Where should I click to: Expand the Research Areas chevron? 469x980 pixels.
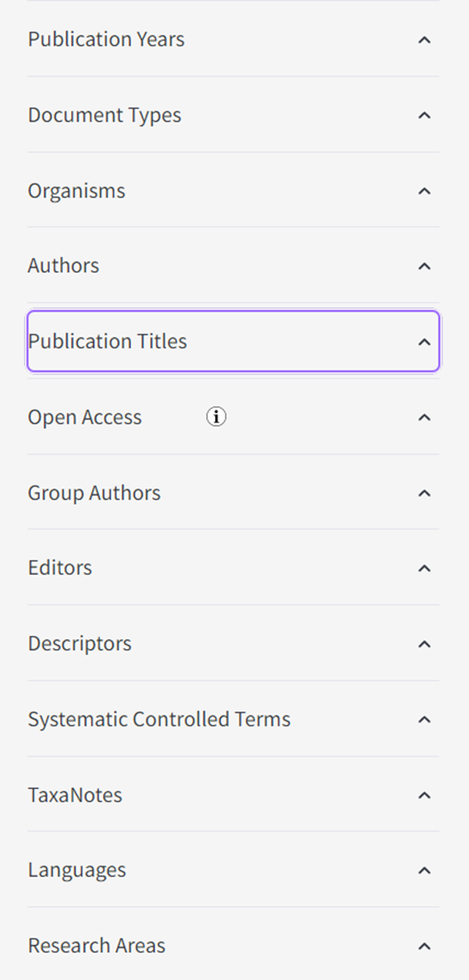[x=425, y=946]
